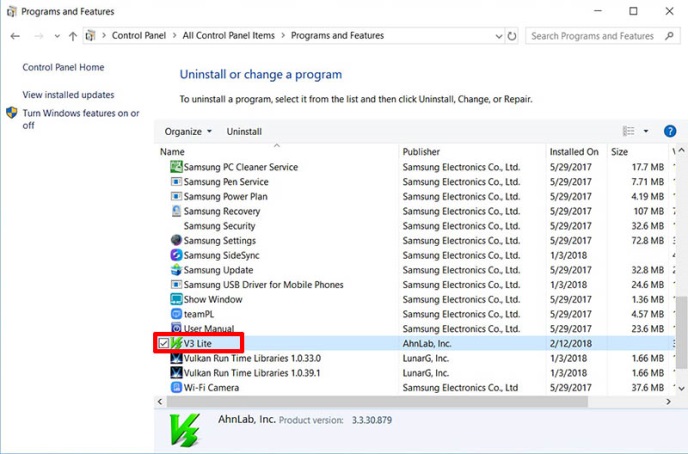Uncheck the V3 Lite checkbox

tap(164, 343)
